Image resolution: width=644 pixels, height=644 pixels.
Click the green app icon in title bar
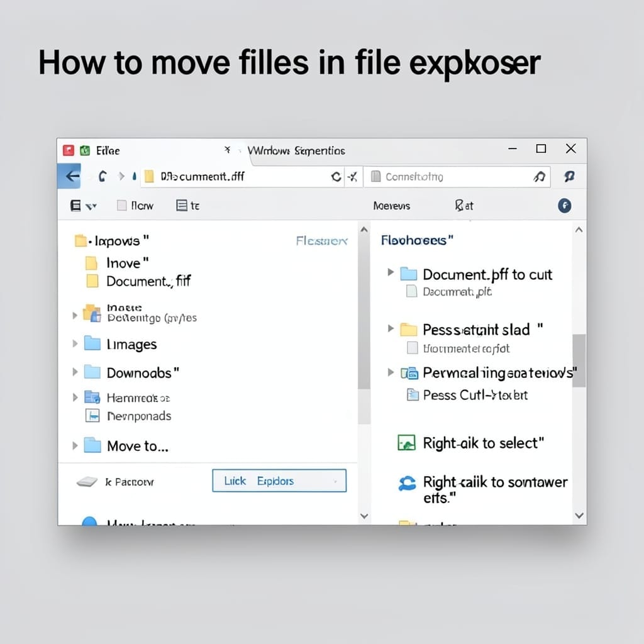pos(85,150)
